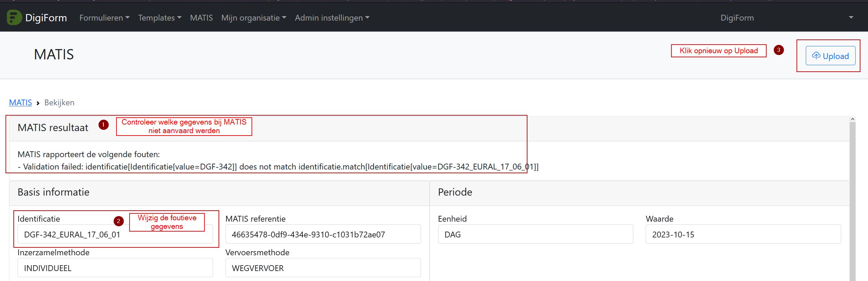This screenshot has height=281, width=868.
Task: Go to MATIS in the navigation bar
Action: click(201, 18)
